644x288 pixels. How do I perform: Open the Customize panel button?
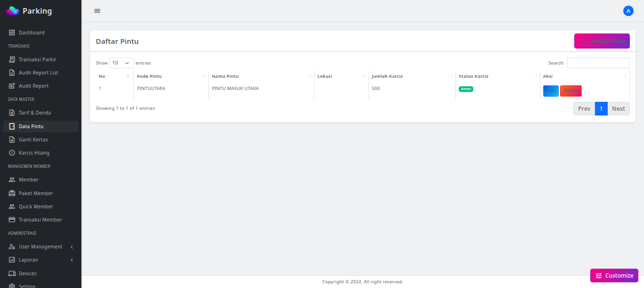pyautogui.click(x=614, y=276)
